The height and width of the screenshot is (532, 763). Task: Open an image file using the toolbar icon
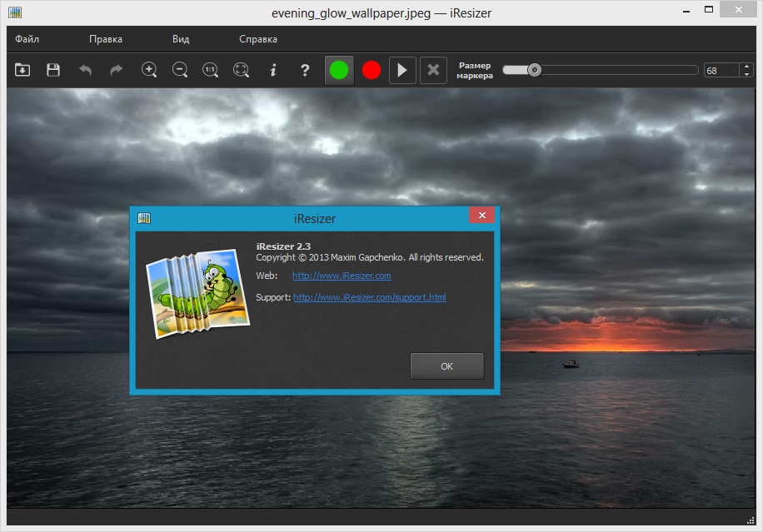22,70
